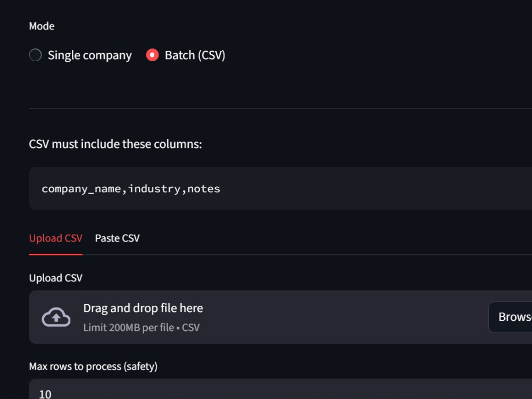Click the Single company option label
Image resolution: width=532 pixels, height=399 pixels.
tap(89, 55)
